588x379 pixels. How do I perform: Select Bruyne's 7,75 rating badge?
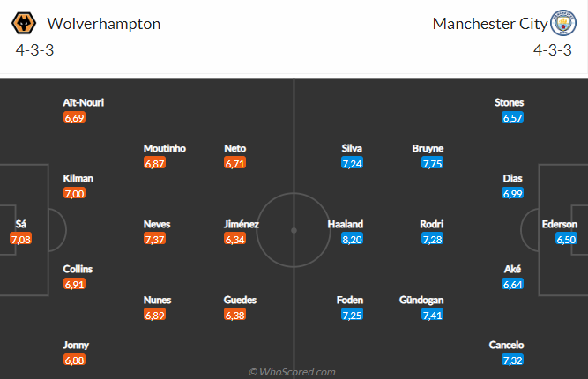tap(432, 163)
